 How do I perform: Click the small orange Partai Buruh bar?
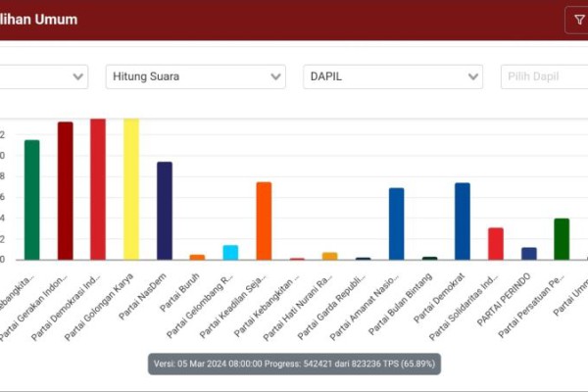point(197,258)
